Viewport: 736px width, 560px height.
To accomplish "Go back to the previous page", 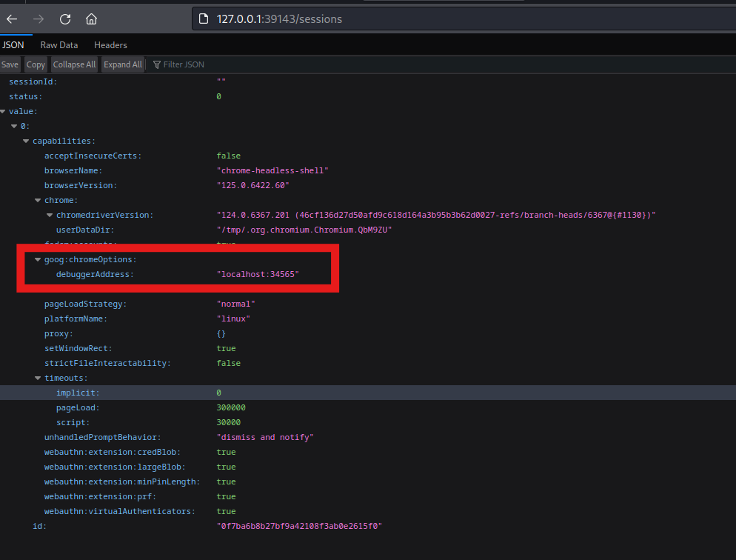I will coord(12,19).
